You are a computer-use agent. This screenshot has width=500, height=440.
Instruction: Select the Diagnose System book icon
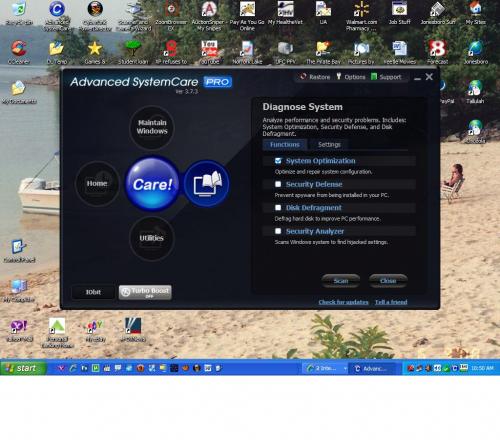coord(207,184)
